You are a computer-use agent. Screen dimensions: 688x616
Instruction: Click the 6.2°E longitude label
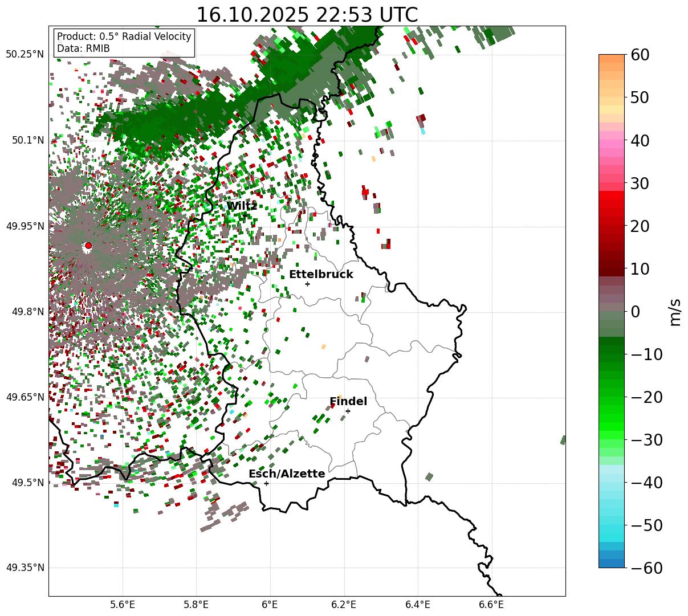tap(344, 605)
